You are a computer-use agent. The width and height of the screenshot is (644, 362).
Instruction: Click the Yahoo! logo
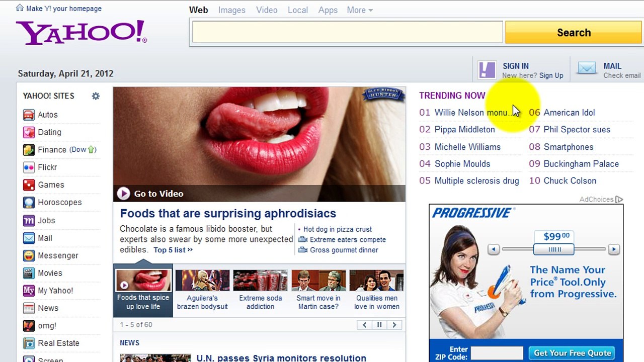(x=82, y=33)
